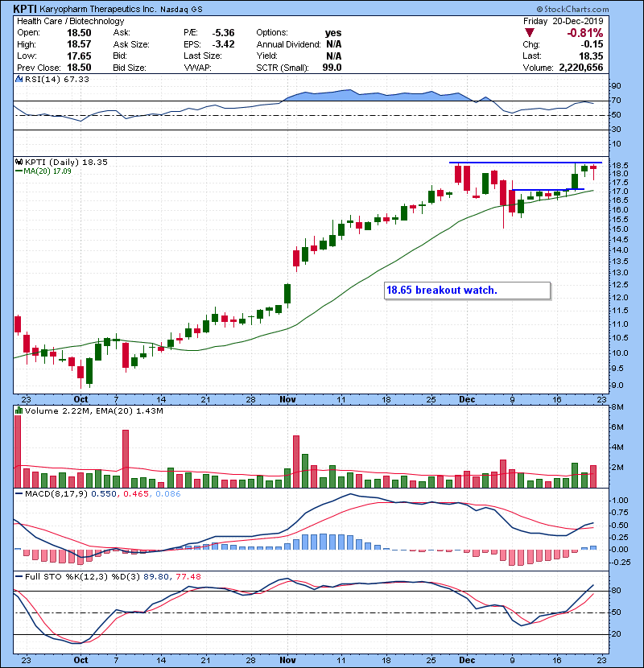Click the VWAP: label
644x668 pixels.
tap(198, 68)
